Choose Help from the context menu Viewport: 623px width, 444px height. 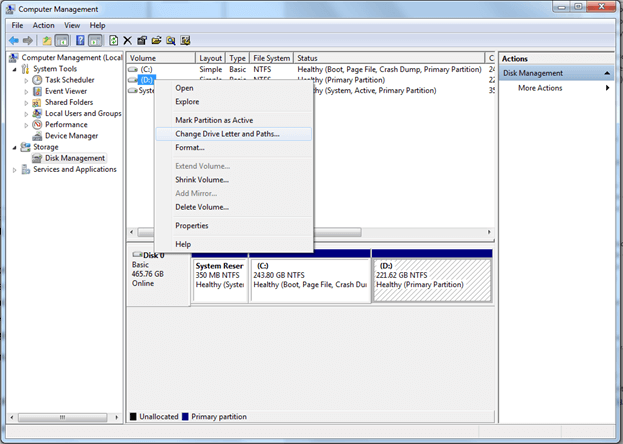coord(234,244)
